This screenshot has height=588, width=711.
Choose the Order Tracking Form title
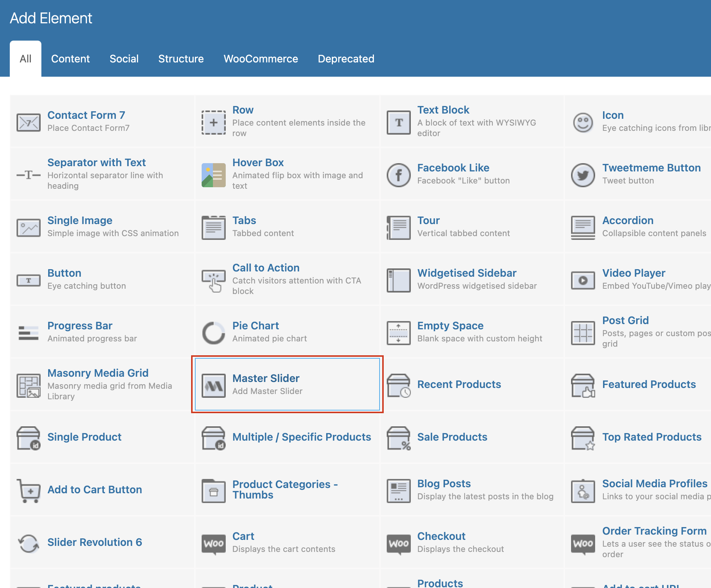[654, 531]
